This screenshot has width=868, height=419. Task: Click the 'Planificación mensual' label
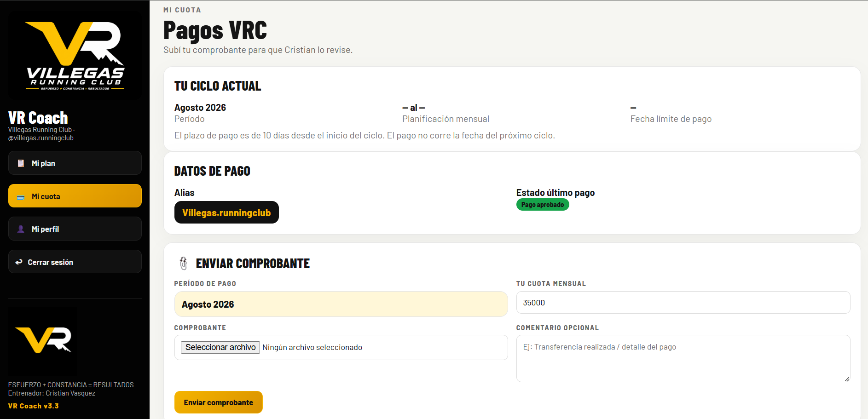(446, 119)
